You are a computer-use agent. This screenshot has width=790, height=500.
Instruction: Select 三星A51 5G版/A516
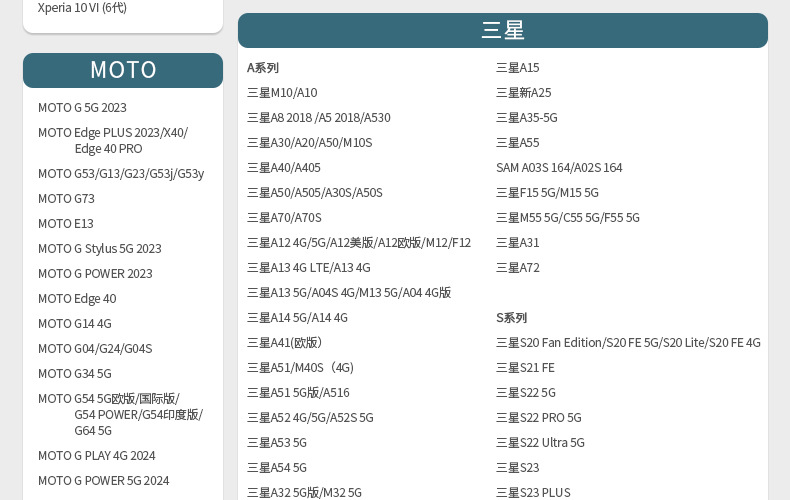[x=298, y=393]
